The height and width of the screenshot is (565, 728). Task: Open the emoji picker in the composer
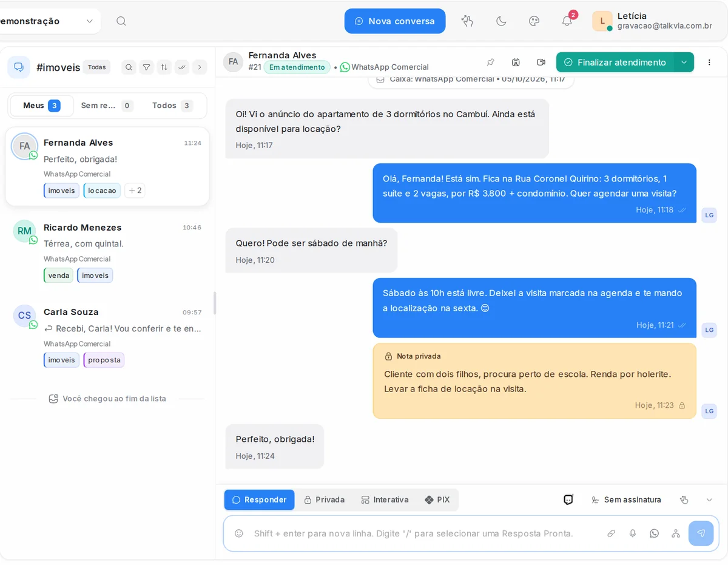(239, 533)
